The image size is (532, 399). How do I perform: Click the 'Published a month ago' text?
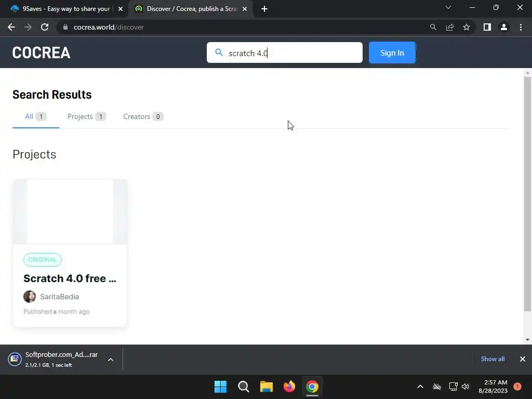56,312
